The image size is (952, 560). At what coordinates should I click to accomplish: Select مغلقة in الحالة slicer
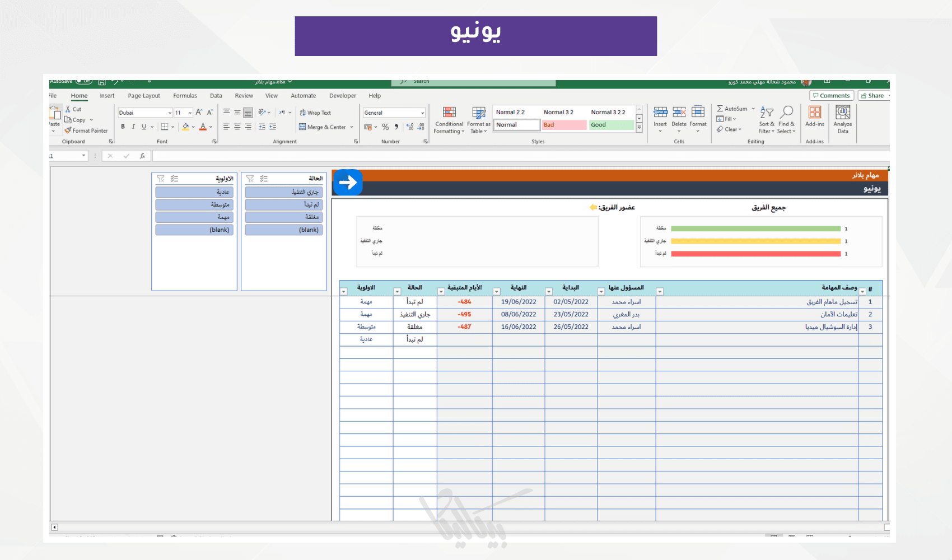(284, 217)
